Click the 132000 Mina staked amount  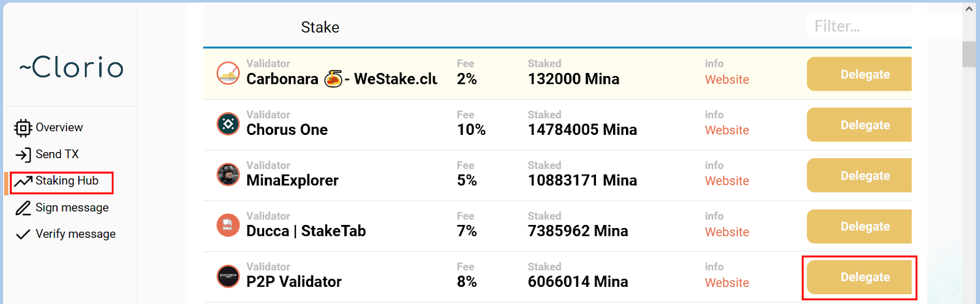click(x=573, y=79)
